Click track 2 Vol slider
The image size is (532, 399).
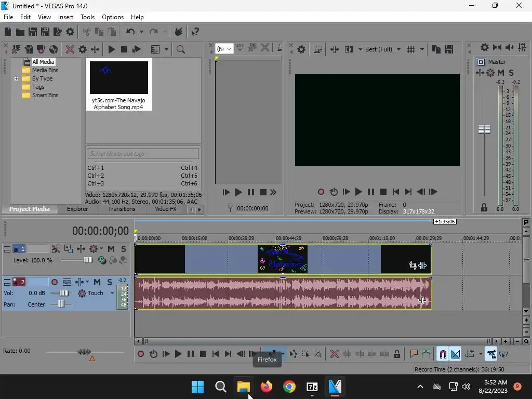pyautogui.click(x=63, y=293)
